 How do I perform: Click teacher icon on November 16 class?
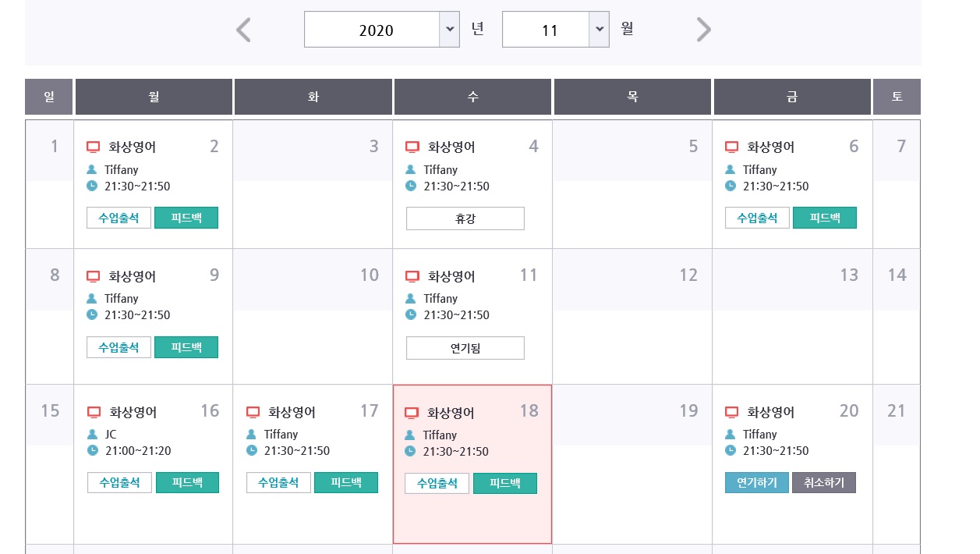(92, 434)
